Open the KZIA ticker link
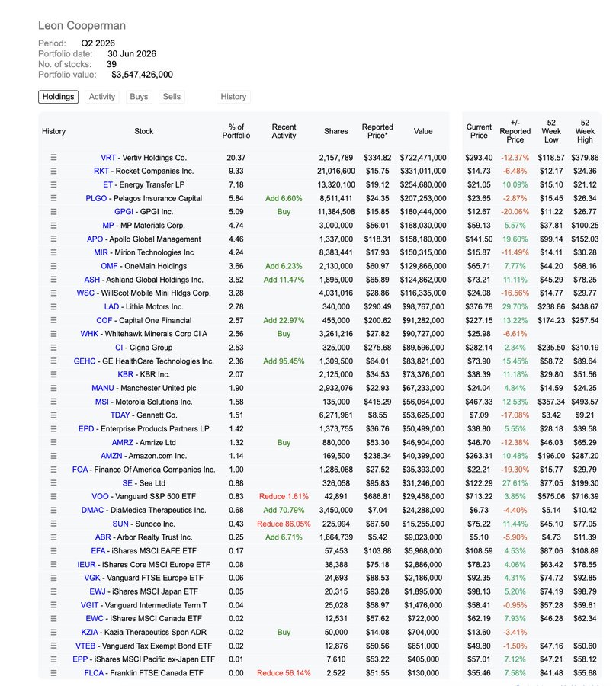The width and height of the screenshot is (616, 686). pos(90,632)
